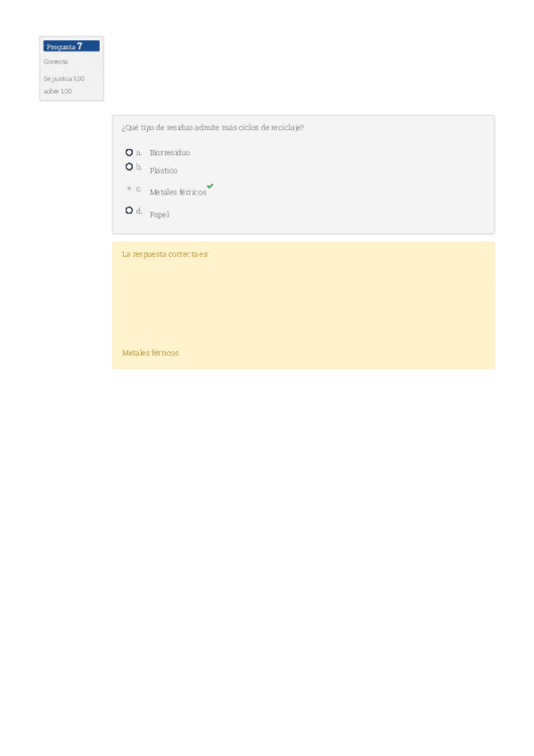Click the option letter d. label

139,210
